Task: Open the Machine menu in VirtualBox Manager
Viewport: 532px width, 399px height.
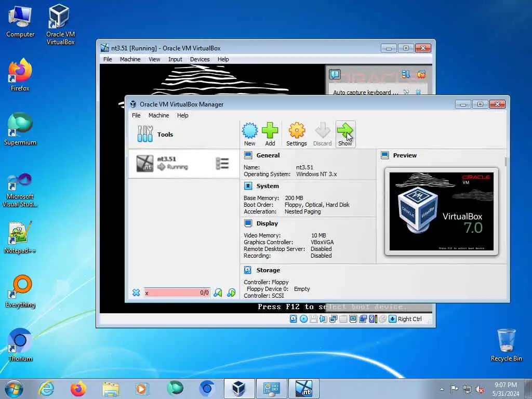Action: click(x=159, y=115)
